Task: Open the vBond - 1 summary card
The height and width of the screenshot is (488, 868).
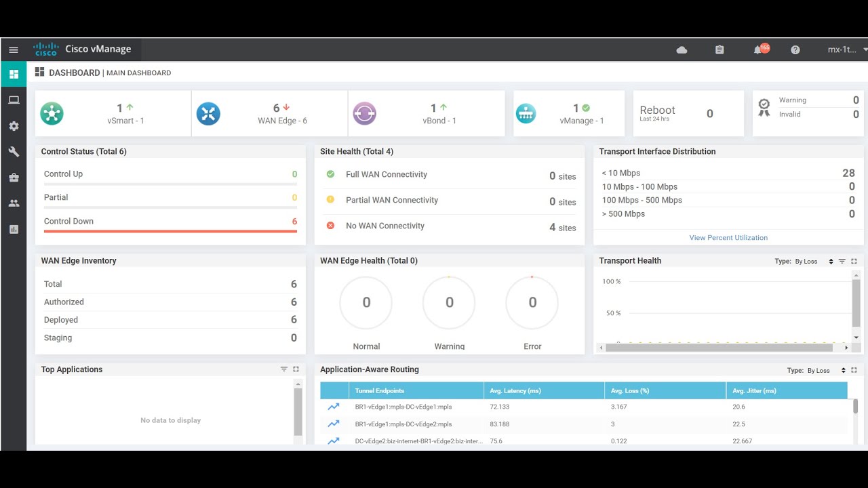Action: (x=427, y=113)
